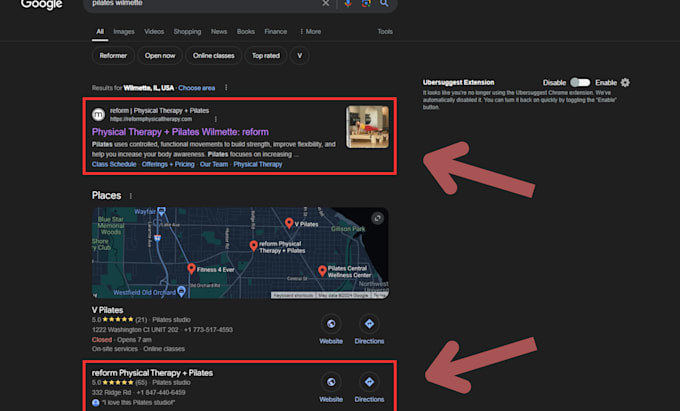
Task: Click the Choose area link
Action: pos(196,88)
